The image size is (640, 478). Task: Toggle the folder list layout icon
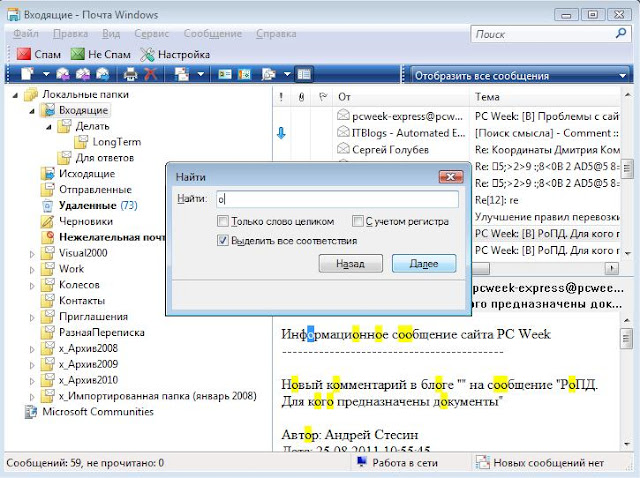304,74
